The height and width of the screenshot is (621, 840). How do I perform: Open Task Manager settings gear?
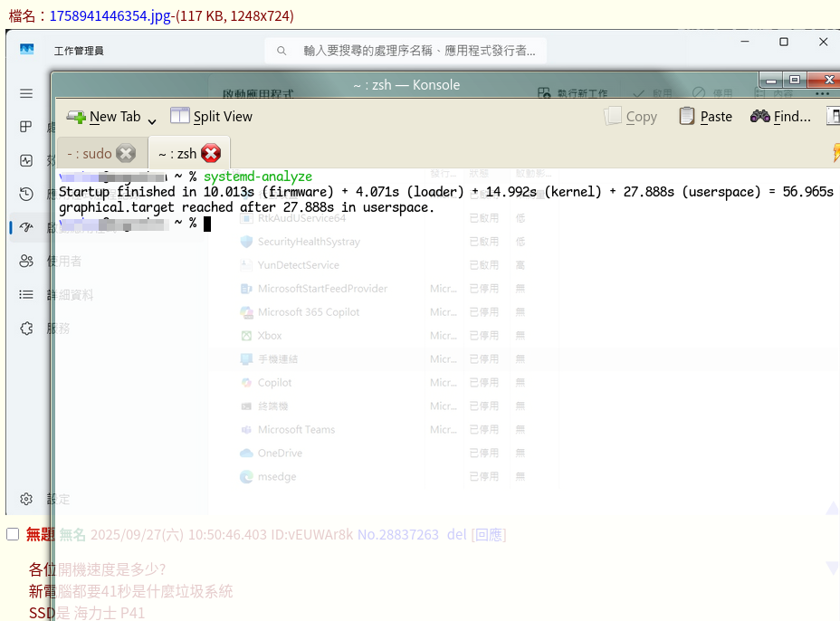click(x=26, y=499)
